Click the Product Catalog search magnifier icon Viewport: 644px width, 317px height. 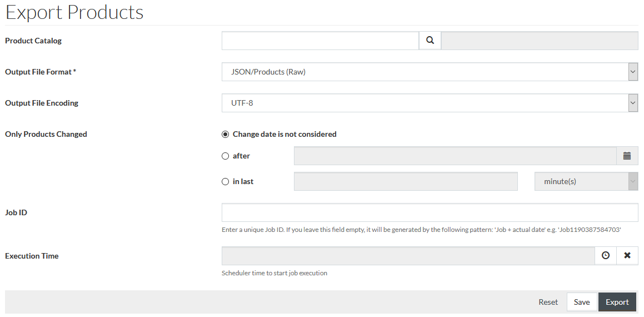click(430, 41)
